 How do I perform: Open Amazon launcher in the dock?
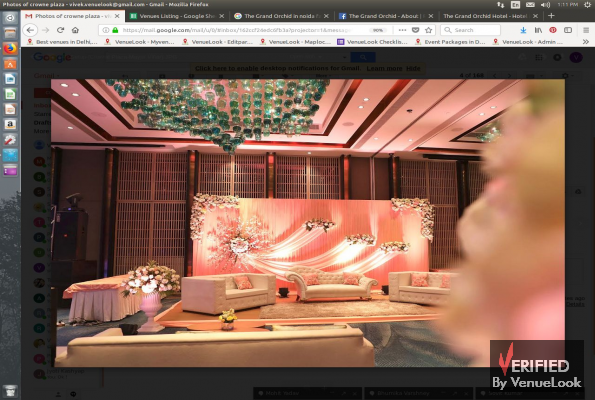tap(10, 124)
